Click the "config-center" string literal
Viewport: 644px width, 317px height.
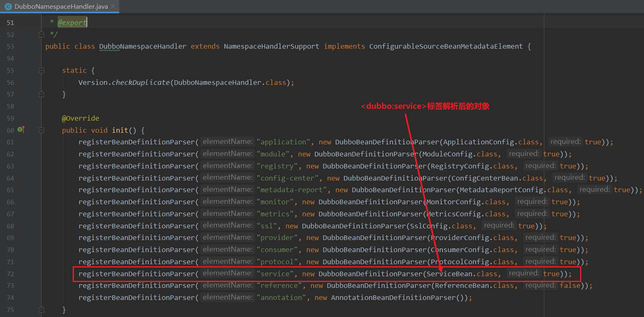coord(288,178)
